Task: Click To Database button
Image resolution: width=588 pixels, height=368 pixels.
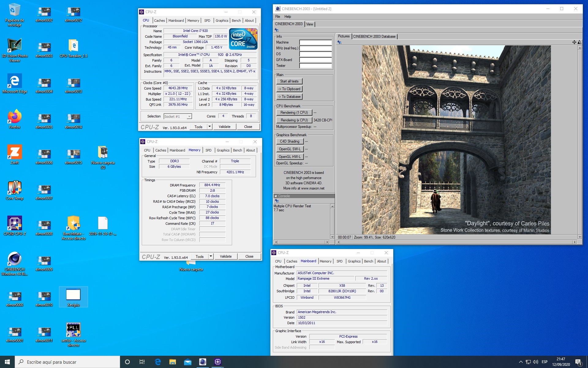Action: [289, 97]
